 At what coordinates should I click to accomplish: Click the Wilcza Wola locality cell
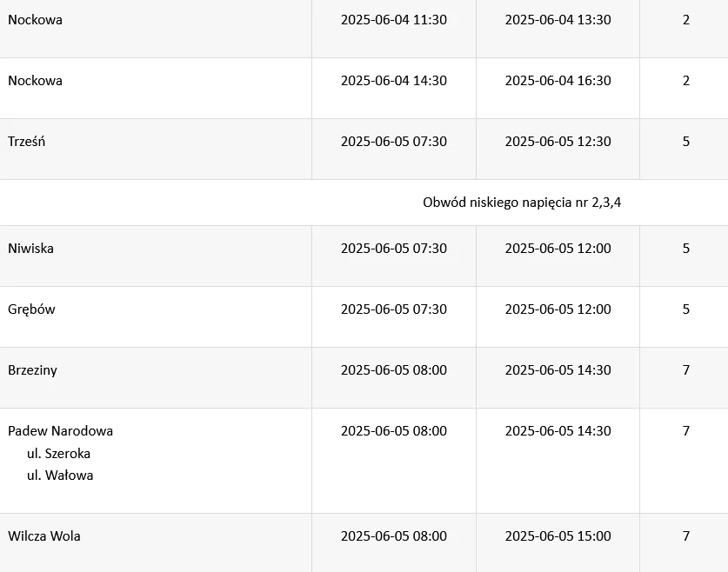(43, 536)
